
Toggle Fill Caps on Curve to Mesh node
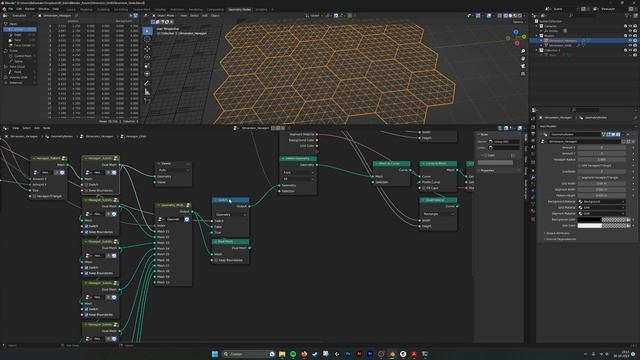[424, 188]
